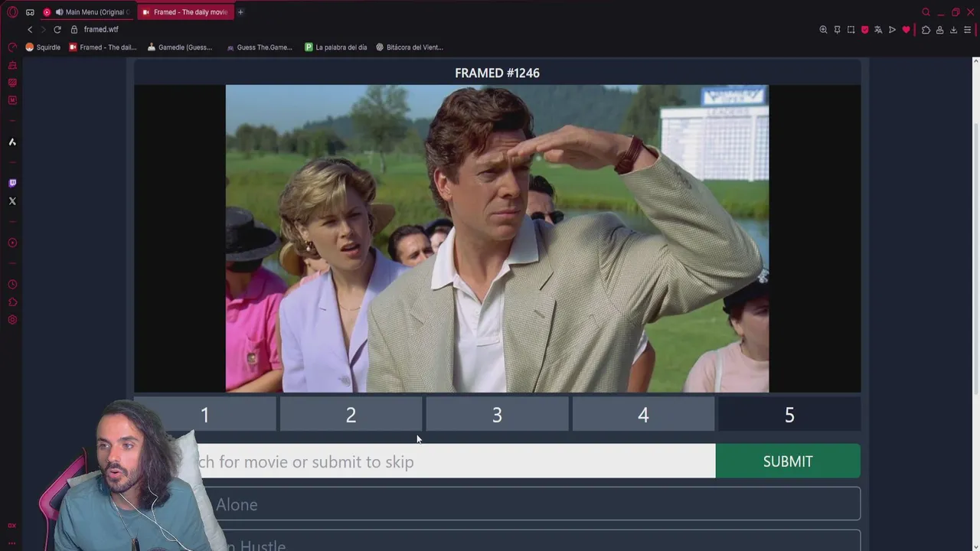Image resolution: width=980 pixels, height=551 pixels.
Task: Open the sidebar History clock icon
Action: tap(12, 284)
